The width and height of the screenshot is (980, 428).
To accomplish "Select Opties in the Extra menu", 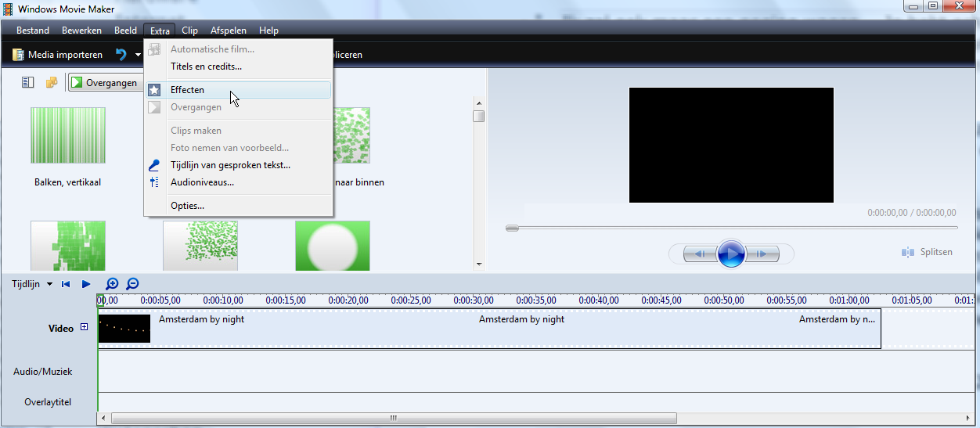I will point(187,206).
